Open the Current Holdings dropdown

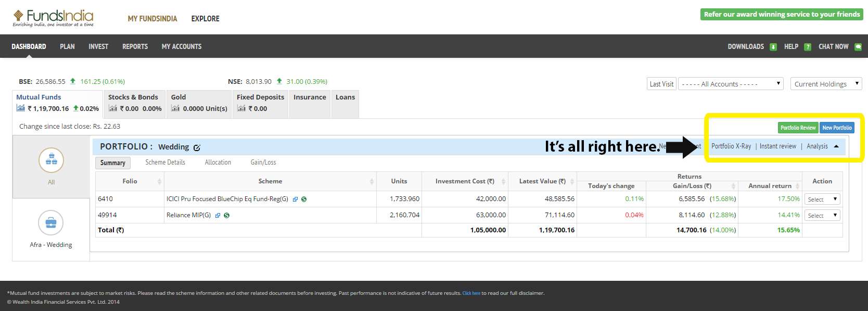pyautogui.click(x=826, y=84)
